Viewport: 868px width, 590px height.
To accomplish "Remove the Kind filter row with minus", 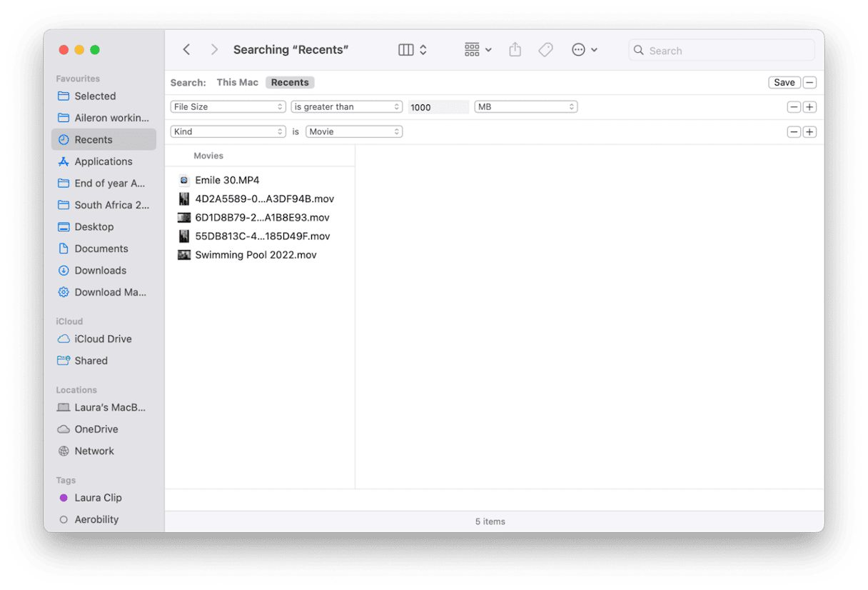I will click(x=794, y=132).
